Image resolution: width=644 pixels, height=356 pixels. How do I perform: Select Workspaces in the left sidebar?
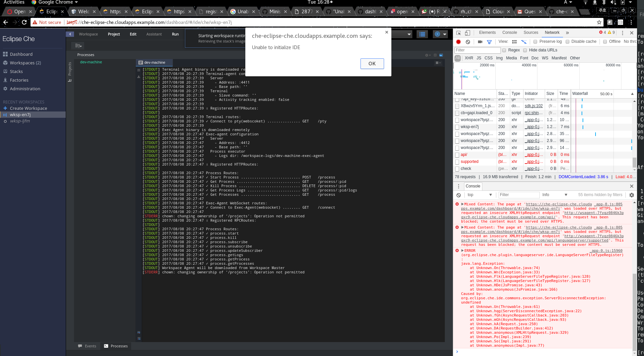pyautogui.click(x=25, y=63)
